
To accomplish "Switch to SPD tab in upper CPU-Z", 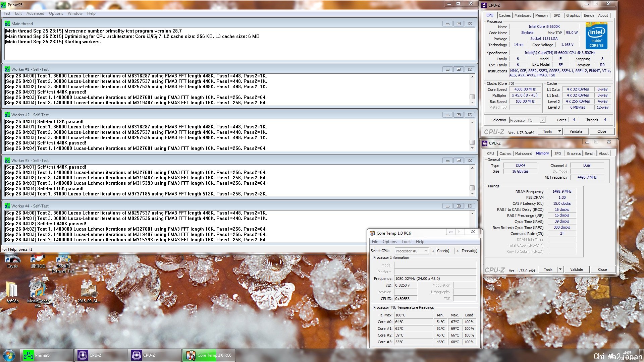I will 557,15.
